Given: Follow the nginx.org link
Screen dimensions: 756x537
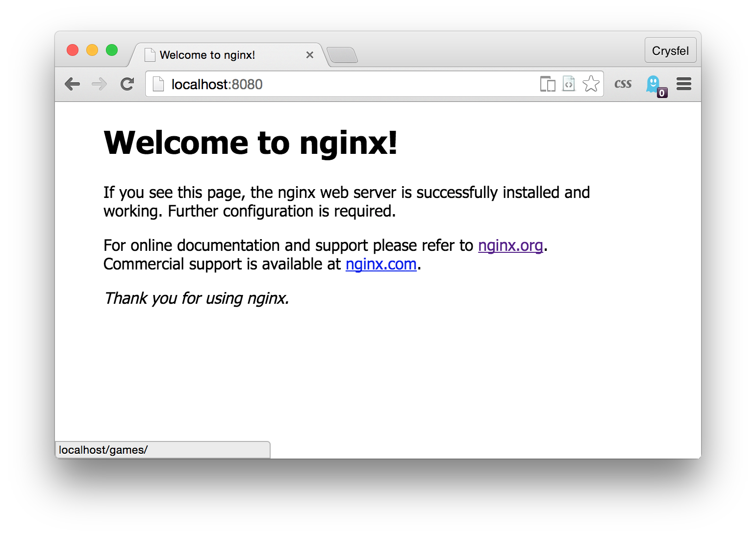Looking at the screenshot, I should [510, 245].
